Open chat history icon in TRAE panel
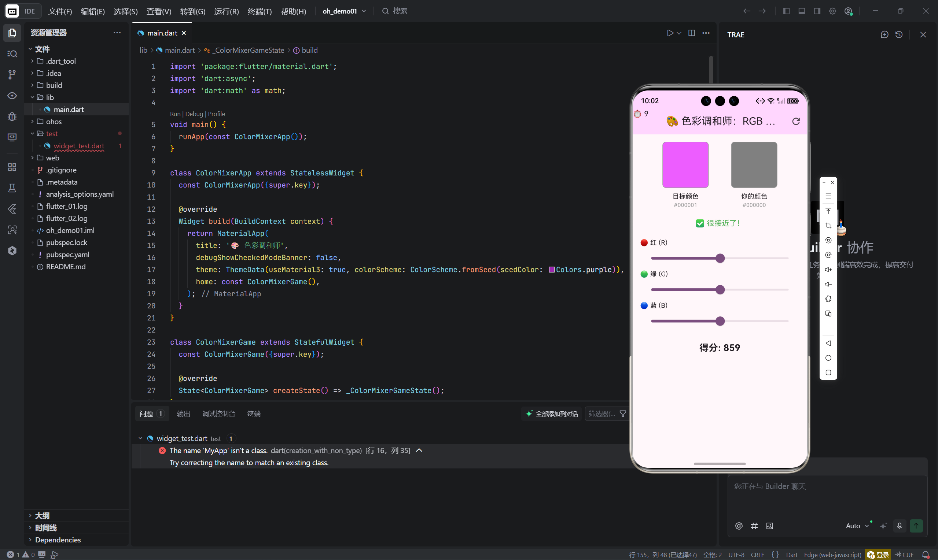Screen dimensions: 938x560 [899, 35]
